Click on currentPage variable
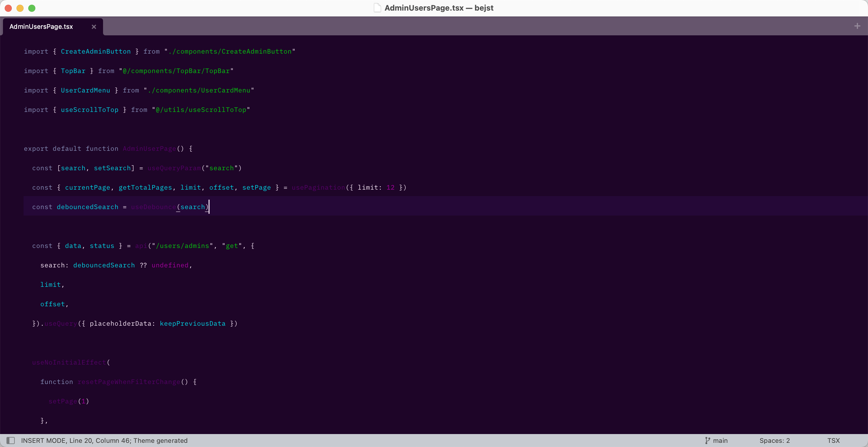The image size is (868, 447). point(88,188)
